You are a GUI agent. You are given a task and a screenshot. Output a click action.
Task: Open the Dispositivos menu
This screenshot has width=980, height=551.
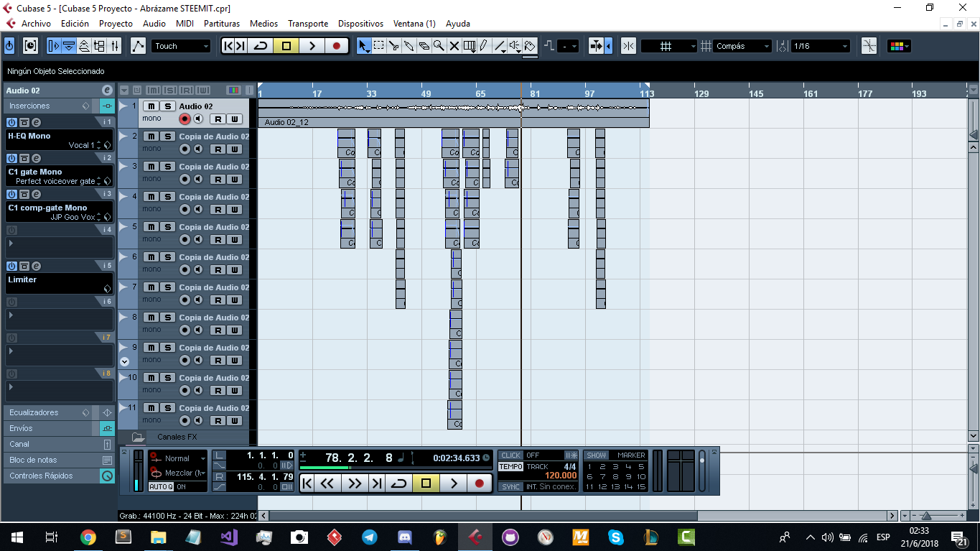(360, 24)
